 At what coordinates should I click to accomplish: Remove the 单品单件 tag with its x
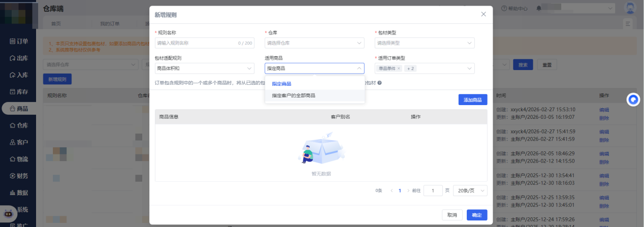point(399,69)
